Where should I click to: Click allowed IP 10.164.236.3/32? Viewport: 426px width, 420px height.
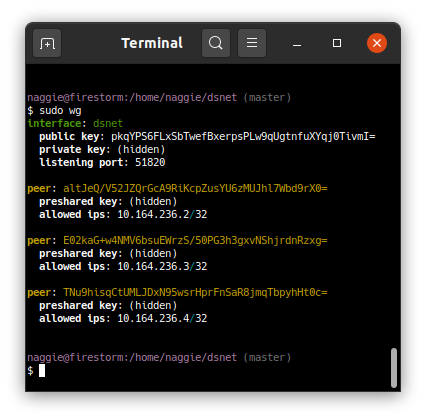pos(162,266)
